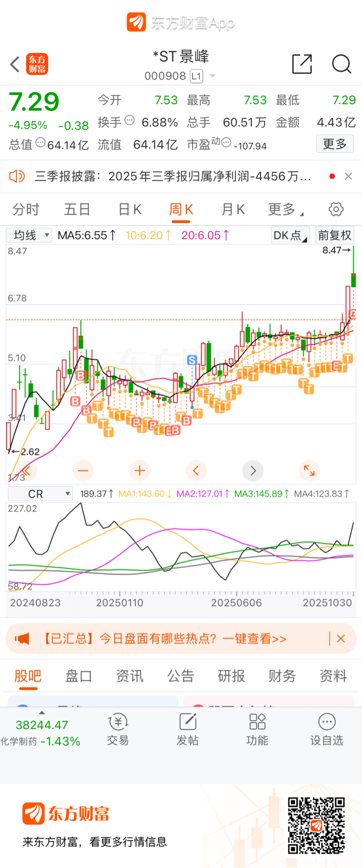Switch to the 五日 chart tab

click(x=77, y=209)
